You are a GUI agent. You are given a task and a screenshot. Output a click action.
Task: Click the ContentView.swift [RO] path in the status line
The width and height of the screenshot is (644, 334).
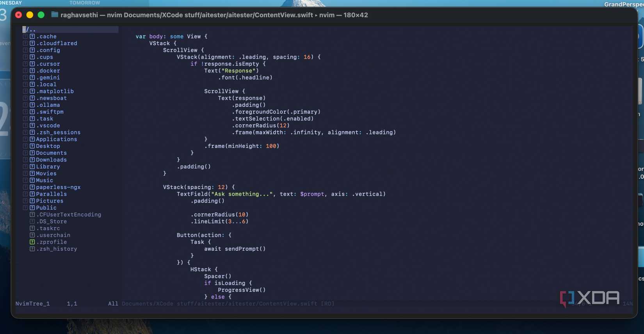pos(228,304)
